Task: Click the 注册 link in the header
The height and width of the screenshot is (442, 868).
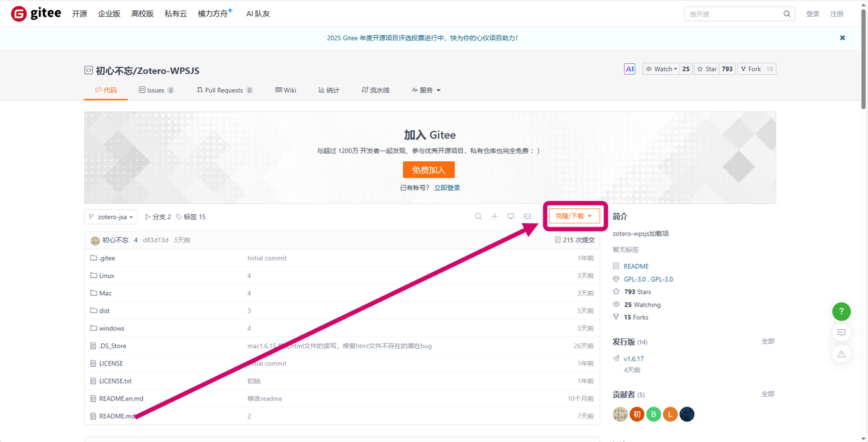Action: [837, 14]
